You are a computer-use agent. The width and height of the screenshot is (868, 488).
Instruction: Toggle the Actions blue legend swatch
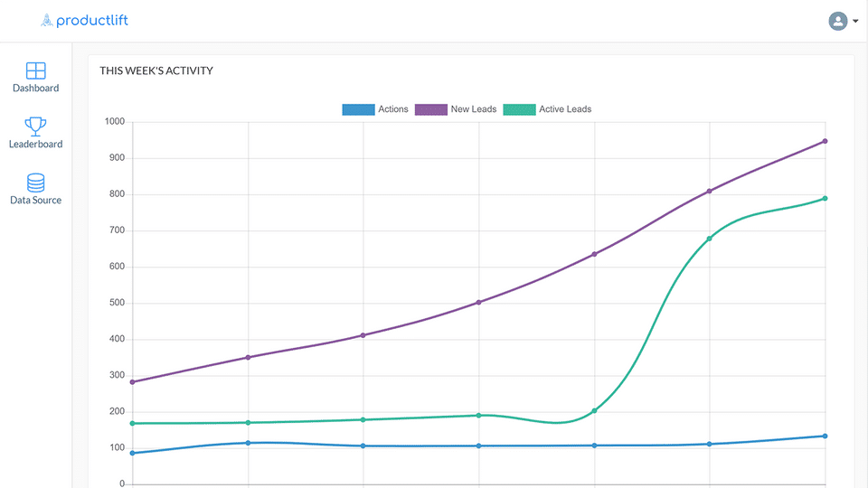(358, 109)
